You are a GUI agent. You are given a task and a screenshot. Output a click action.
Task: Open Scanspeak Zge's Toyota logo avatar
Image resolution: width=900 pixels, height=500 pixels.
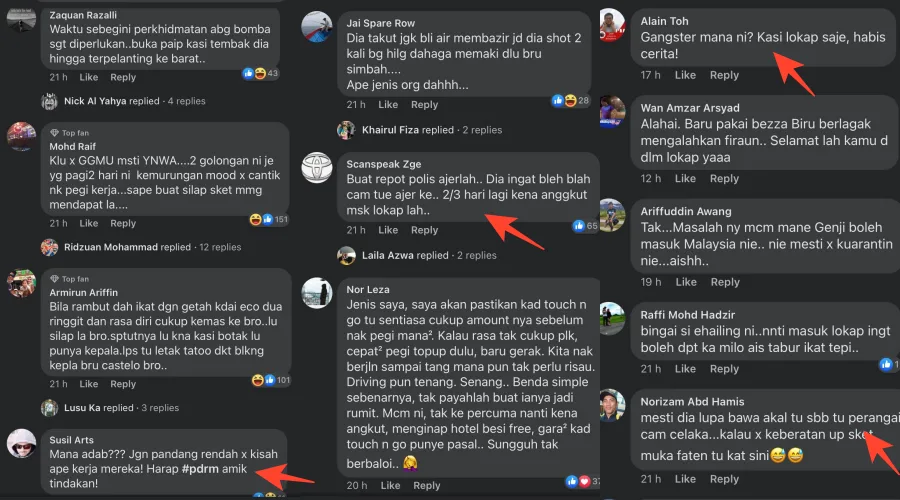[x=317, y=168]
